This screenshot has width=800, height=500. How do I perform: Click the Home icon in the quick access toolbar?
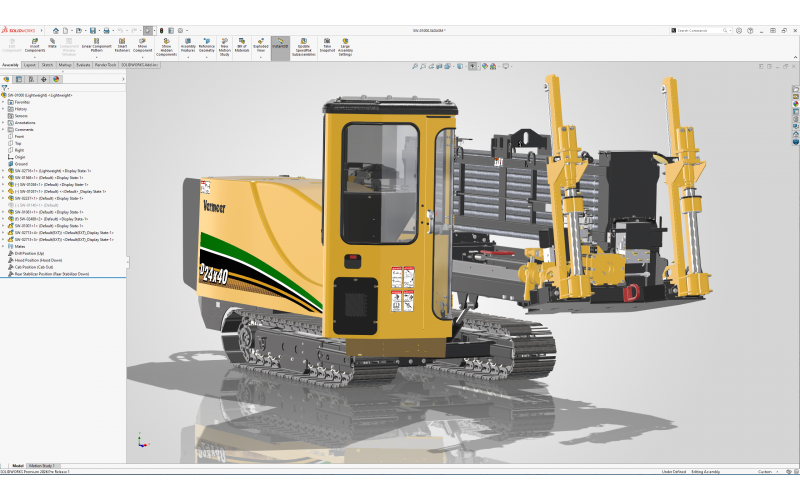click(56, 31)
